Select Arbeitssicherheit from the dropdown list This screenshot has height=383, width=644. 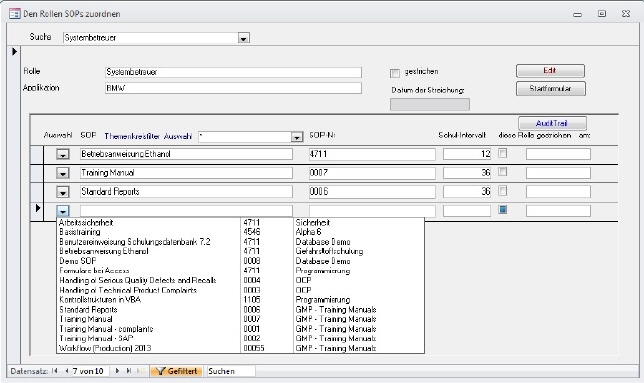point(240,222)
